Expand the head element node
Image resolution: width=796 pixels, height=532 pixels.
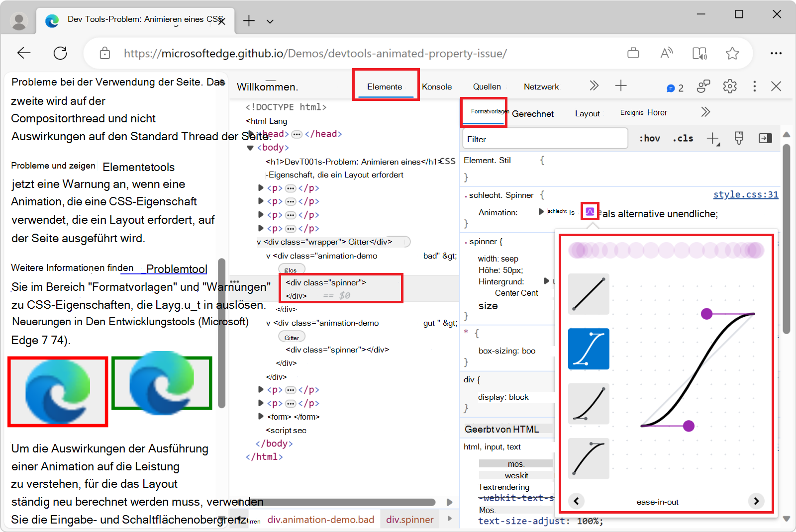[251, 134]
